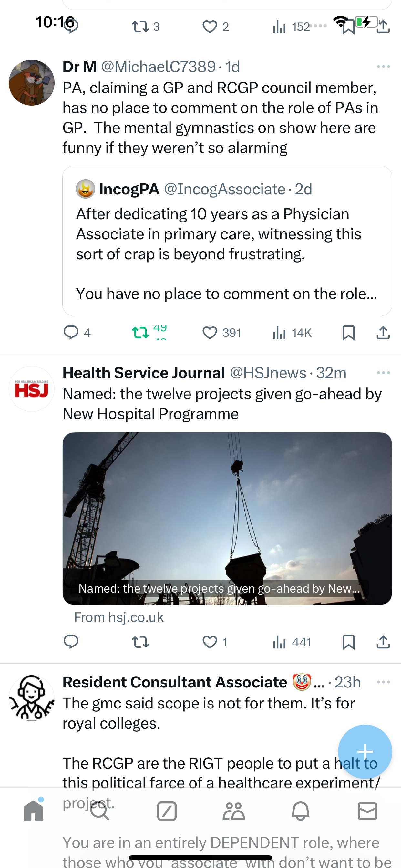Open more options for Dr M's tweet
Viewport: 401px width, 868px height.
pos(384,67)
